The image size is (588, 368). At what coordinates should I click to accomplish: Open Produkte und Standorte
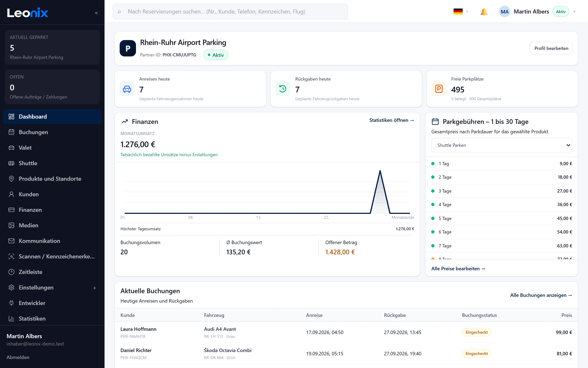pos(52,179)
